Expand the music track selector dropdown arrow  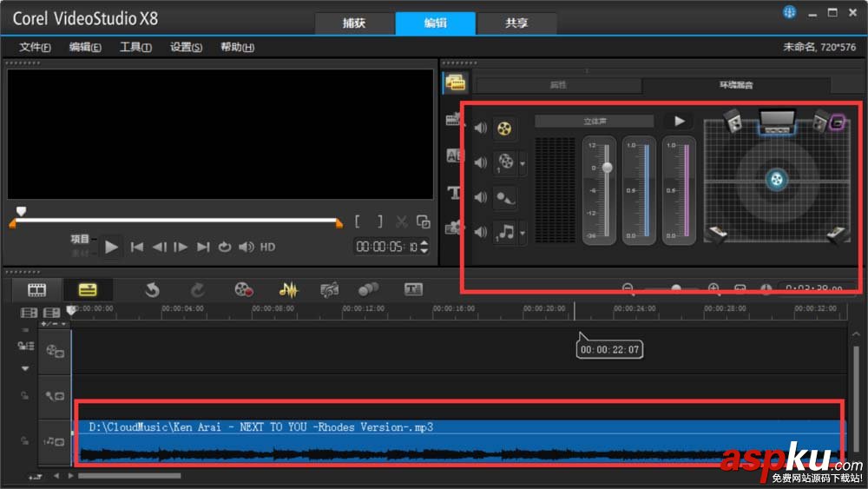(522, 233)
